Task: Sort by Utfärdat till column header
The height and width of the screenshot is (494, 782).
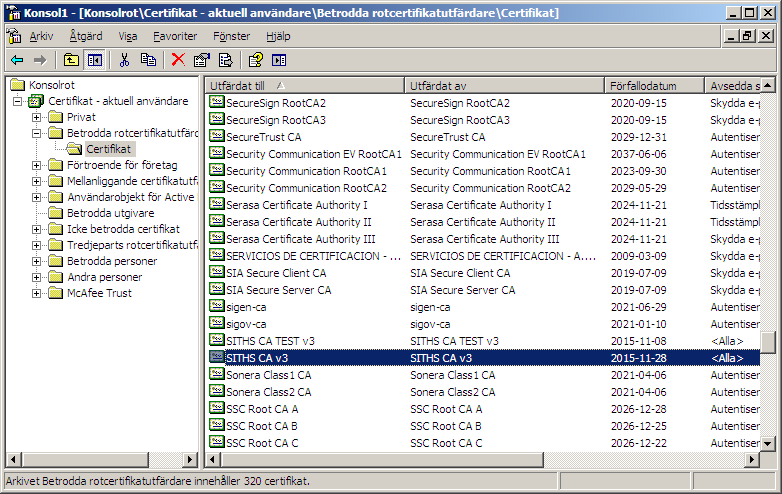Action: (x=305, y=86)
